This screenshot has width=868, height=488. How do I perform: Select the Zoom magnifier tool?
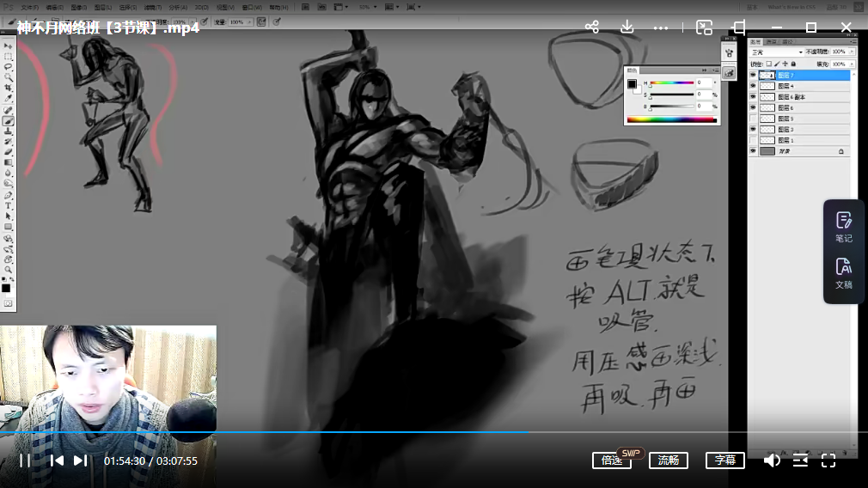pos(8,270)
